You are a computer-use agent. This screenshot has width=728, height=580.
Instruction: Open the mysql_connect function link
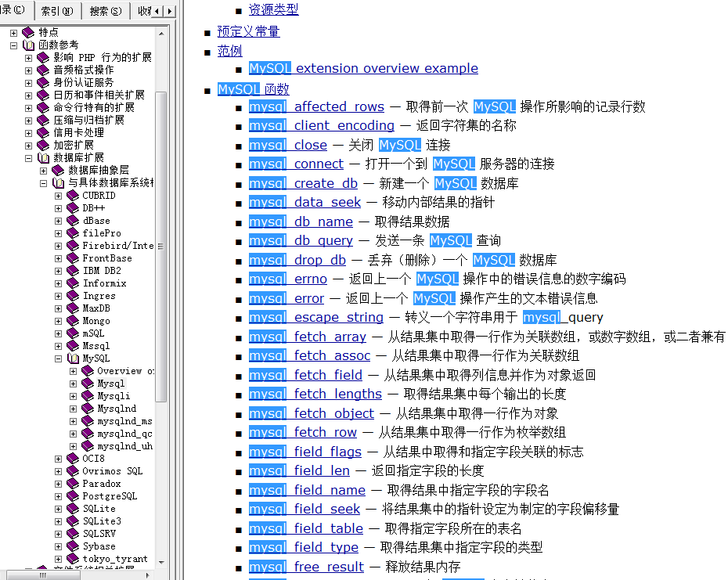296,164
